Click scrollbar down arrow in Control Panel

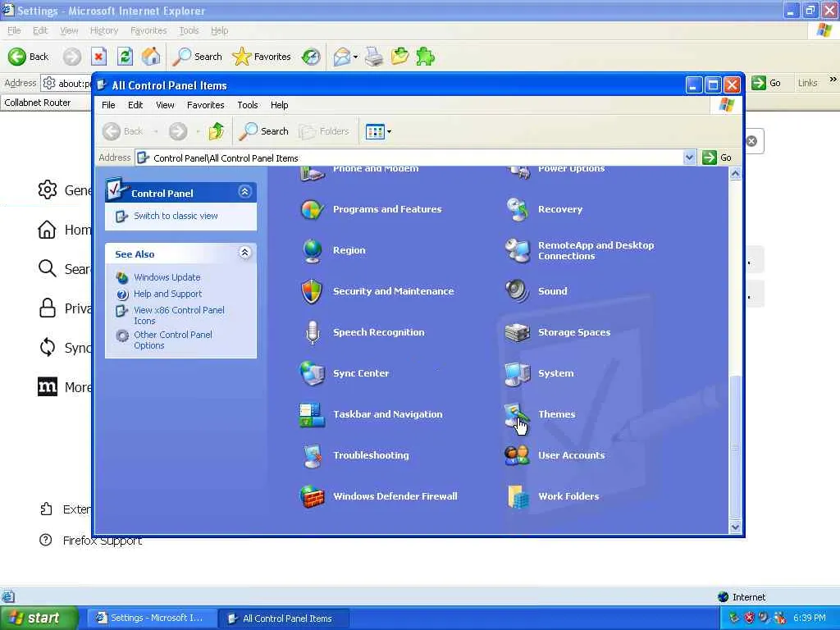click(x=735, y=527)
